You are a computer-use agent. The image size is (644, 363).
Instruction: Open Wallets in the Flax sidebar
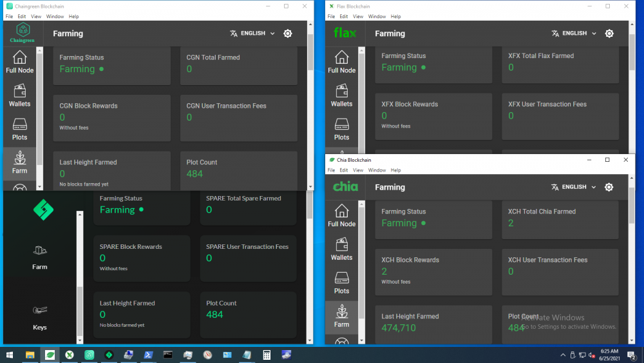341,95
